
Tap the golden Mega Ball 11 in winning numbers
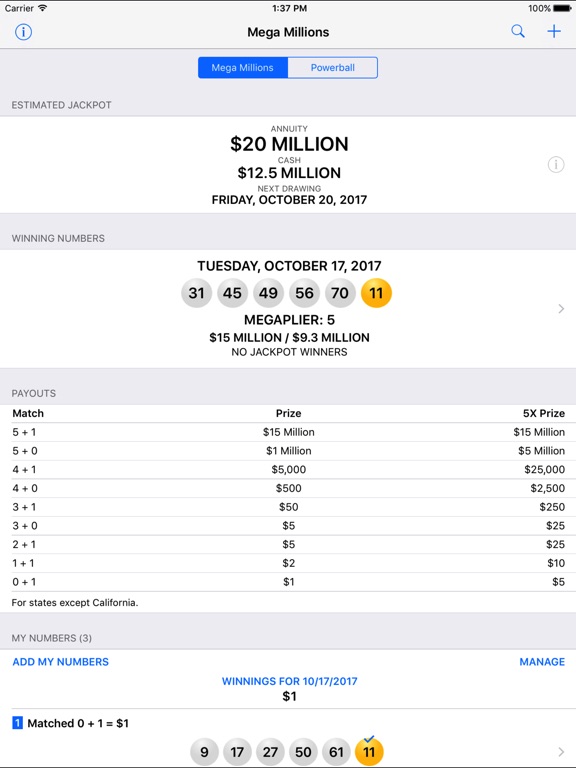pyautogui.click(x=376, y=293)
